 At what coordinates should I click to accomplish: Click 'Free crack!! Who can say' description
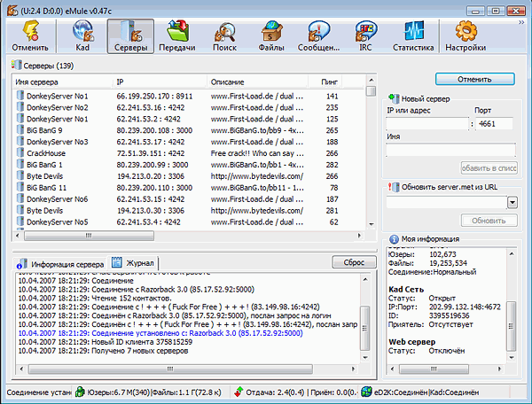[257, 153]
